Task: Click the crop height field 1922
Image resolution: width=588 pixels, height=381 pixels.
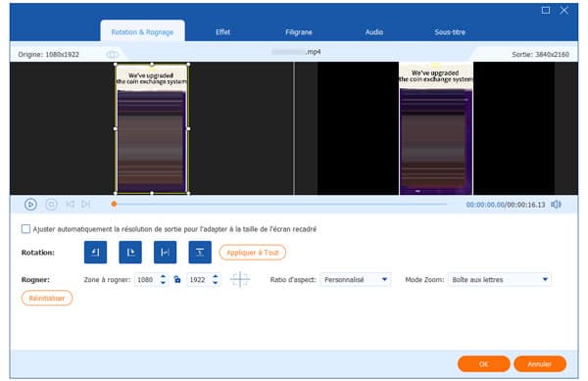Action: click(199, 279)
